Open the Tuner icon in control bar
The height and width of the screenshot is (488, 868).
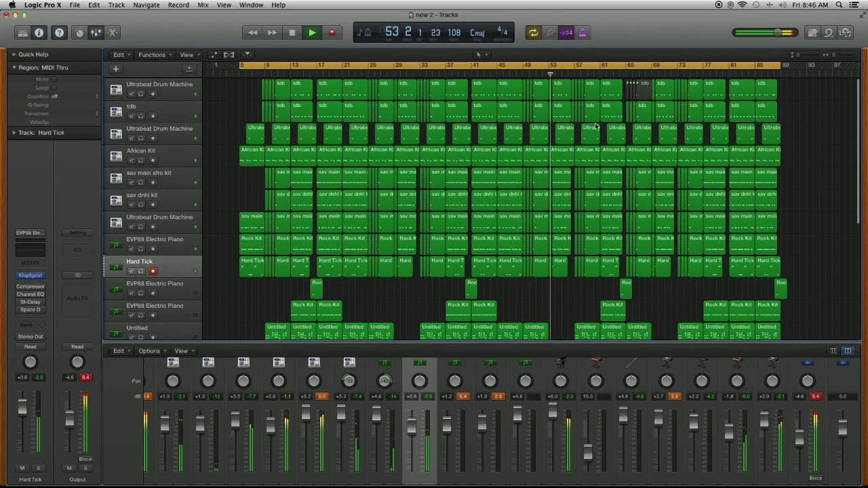pyautogui.click(x=550, y=33)
